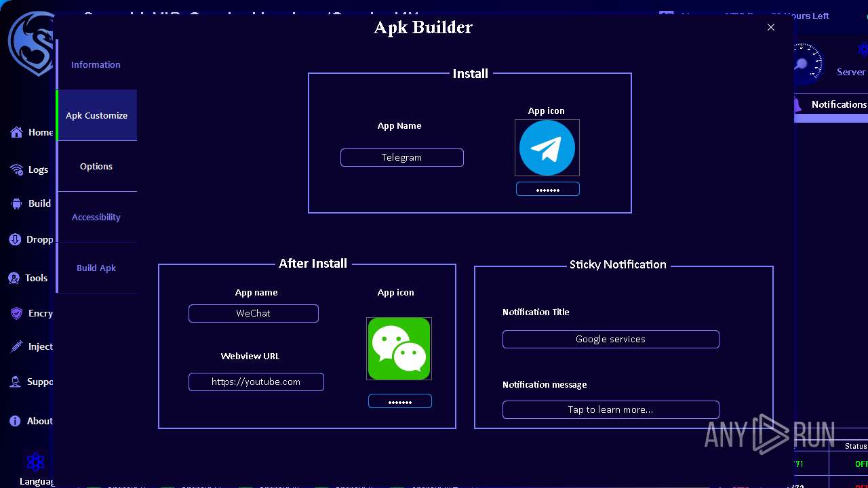Click the Logs wifi icon in sidebar
868x488 pixels.
click(16, 169)
